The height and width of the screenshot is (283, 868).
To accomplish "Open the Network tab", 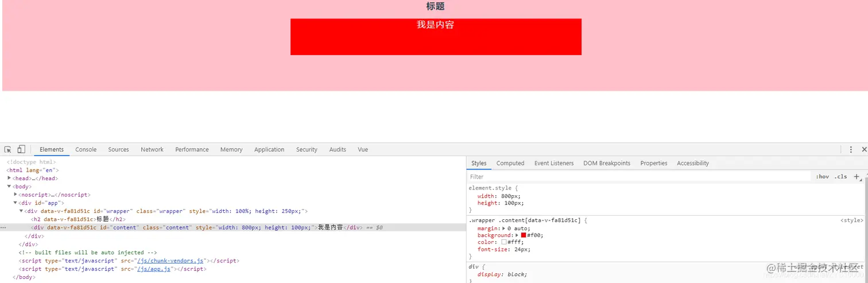I will [152, 149].
